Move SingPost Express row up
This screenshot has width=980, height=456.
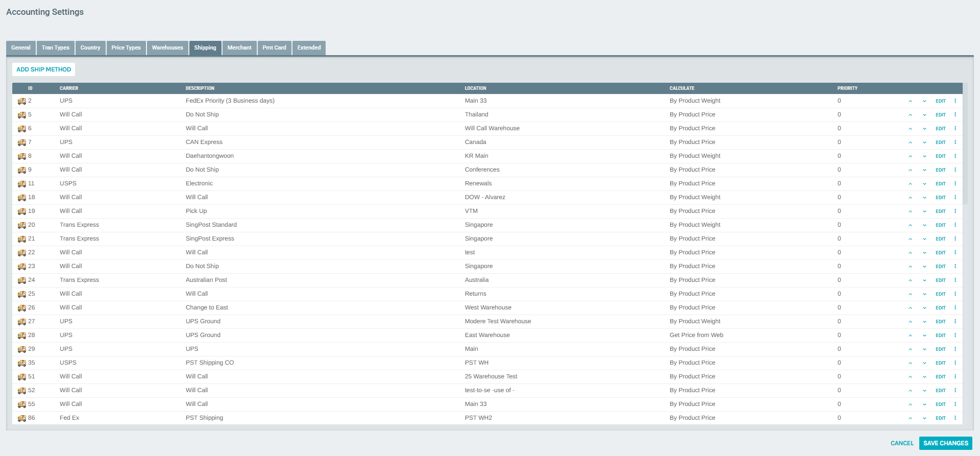click(910, 239)
